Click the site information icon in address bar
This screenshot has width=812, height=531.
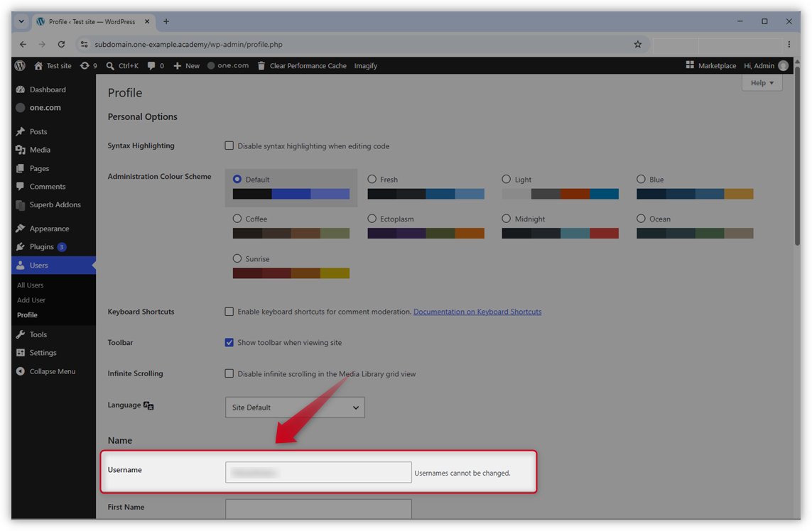pyautogui.click(x=85, y=45)
